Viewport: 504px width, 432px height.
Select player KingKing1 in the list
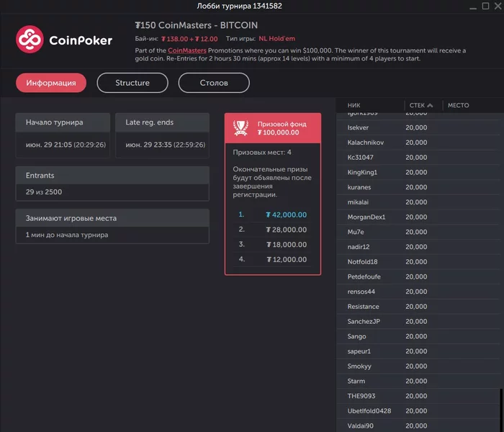pos(418,172)
